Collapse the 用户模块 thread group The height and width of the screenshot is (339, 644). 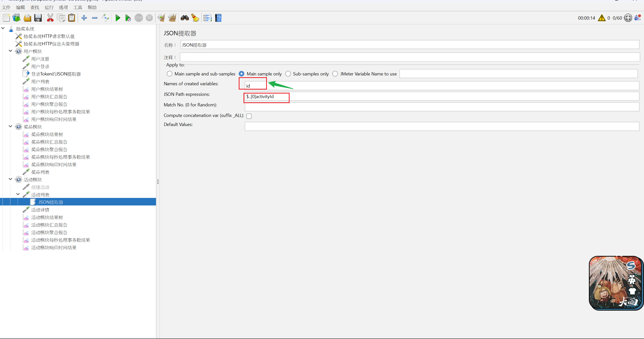point(10,51)
